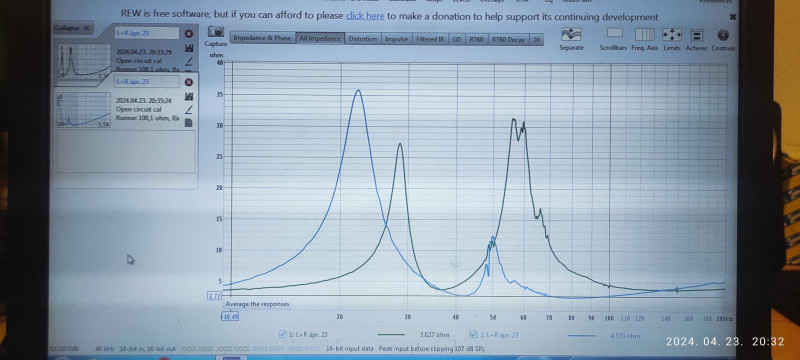Collapse the measurements panel
Viewport: 800px width, 360px height.
[x=73, y=28]
